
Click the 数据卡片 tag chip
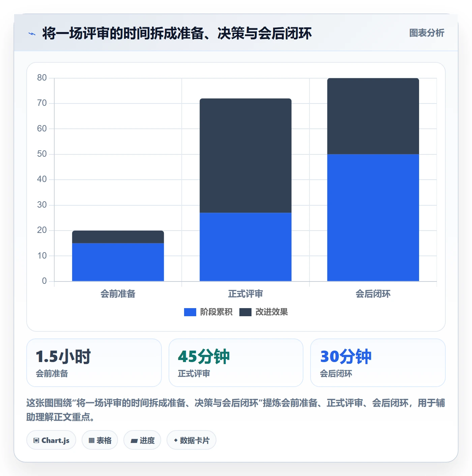[191, 440]
